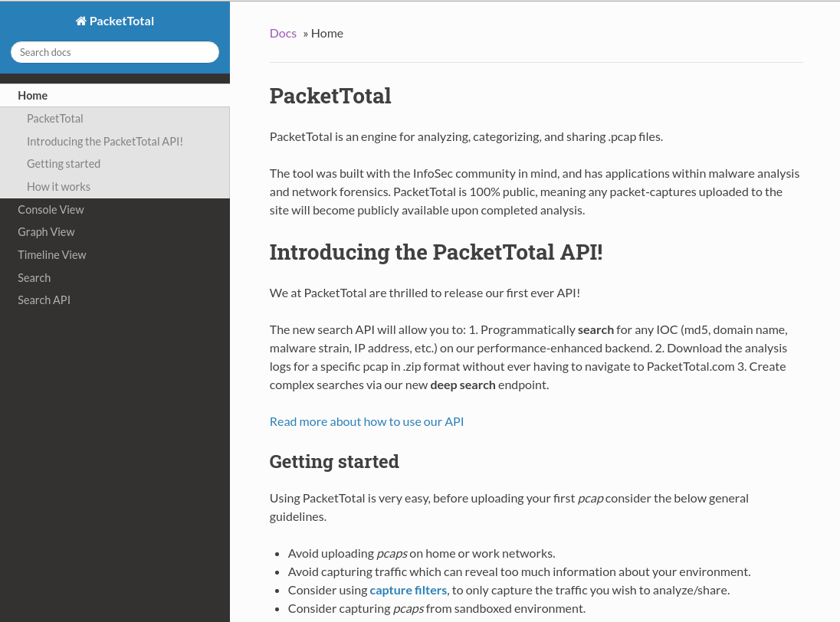The height and width of the screenshot is (622, 840).
Task: Click the 'capture filters' hyperlink
Action: (x=408, y=589)
